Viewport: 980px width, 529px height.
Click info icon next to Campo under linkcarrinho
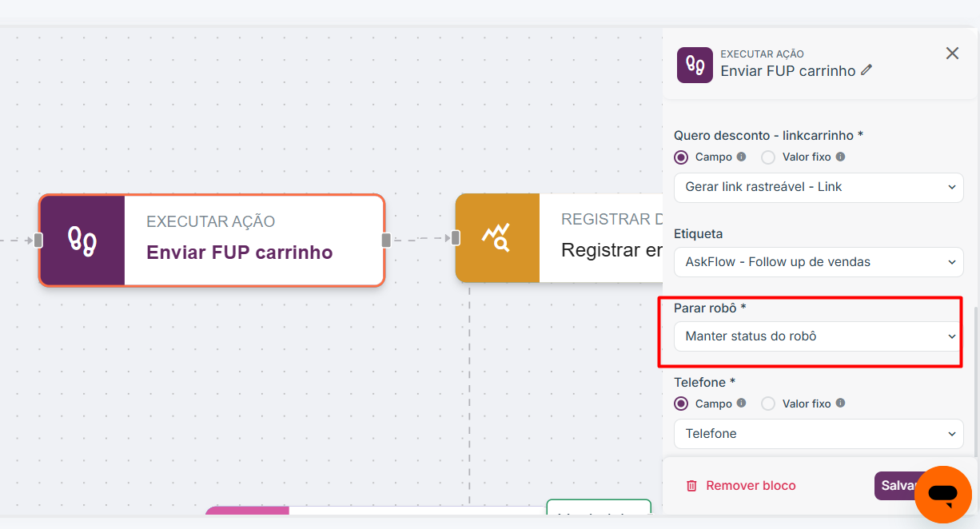(x=741, y=157)
